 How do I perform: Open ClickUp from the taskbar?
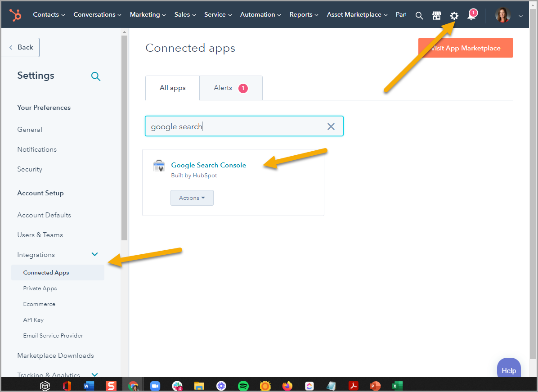(309, 386)
